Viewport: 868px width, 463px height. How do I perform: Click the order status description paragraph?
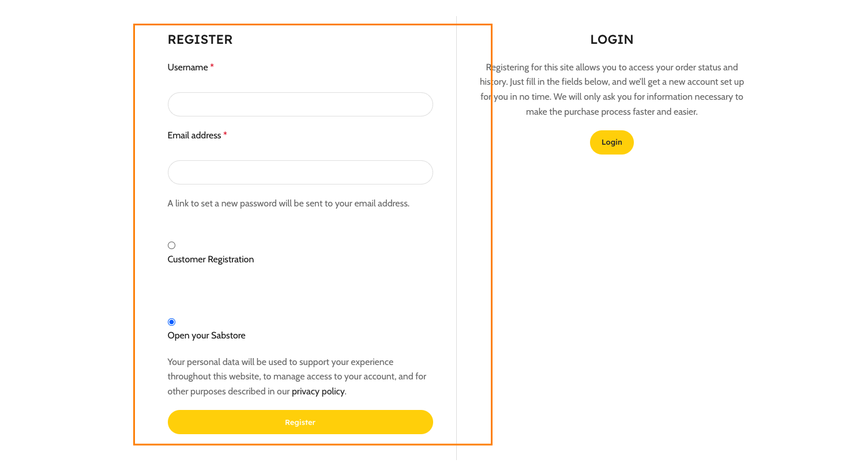click(x=612, y=89)
